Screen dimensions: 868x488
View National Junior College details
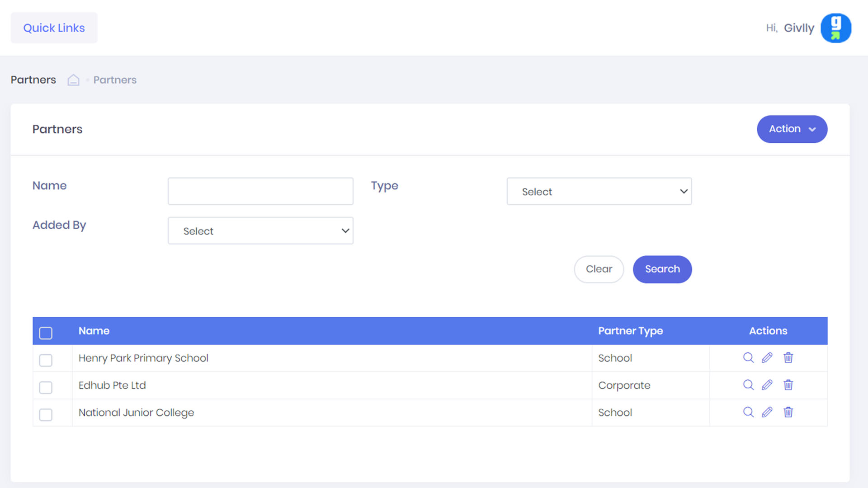(x=748, y=412)
